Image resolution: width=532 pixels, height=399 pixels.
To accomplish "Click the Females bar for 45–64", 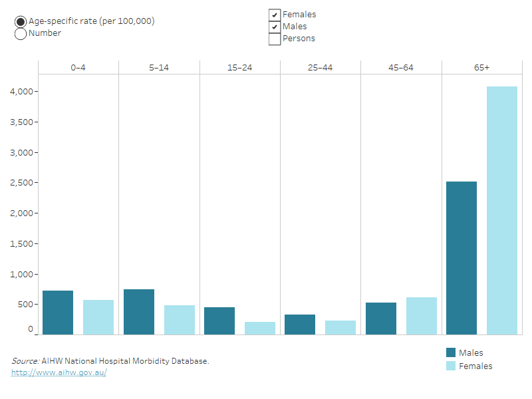I will click(x=421, y=316).
